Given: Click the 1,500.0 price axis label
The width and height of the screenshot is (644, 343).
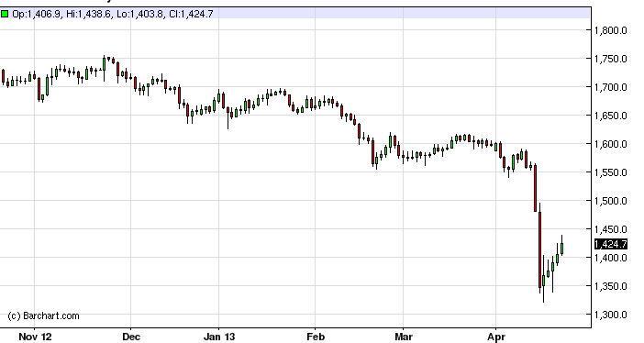Looking at the screenshot, I should coord(611,201).
